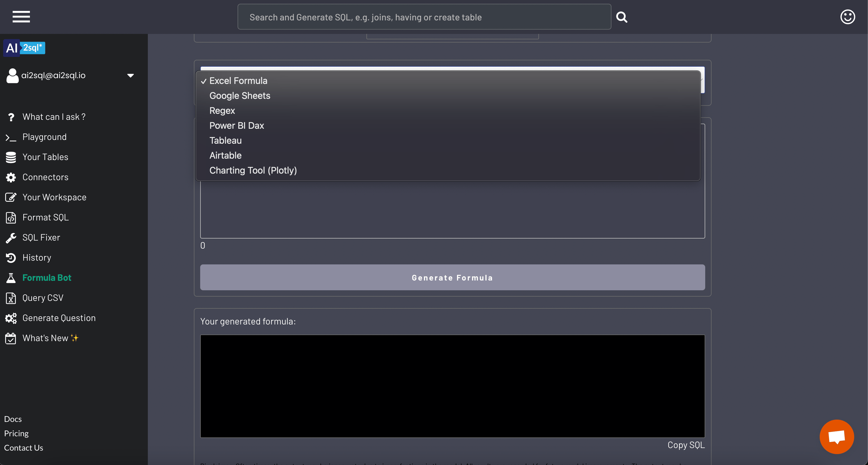868x465 pixels.
Task: Click the Your Tables database icon
Action: (11, 157)
